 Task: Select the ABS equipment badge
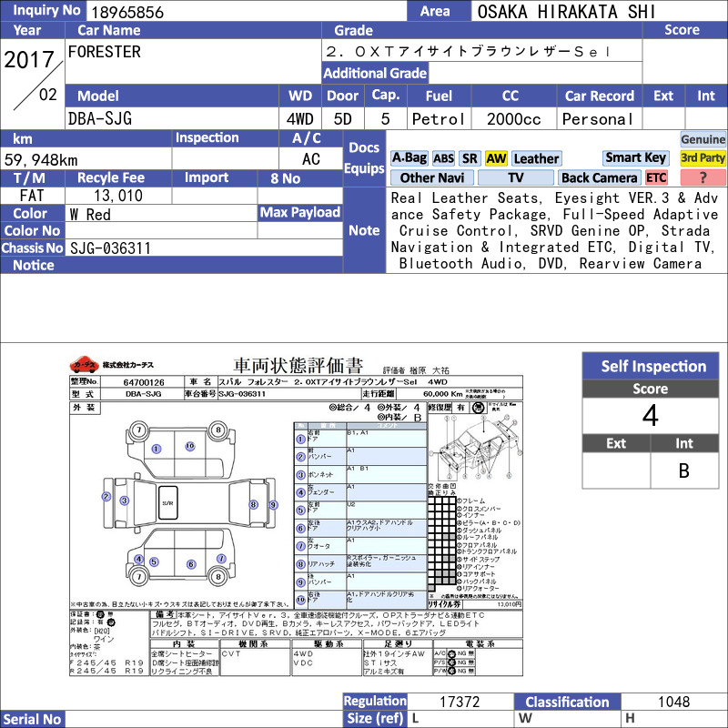(x=443, y=158)
